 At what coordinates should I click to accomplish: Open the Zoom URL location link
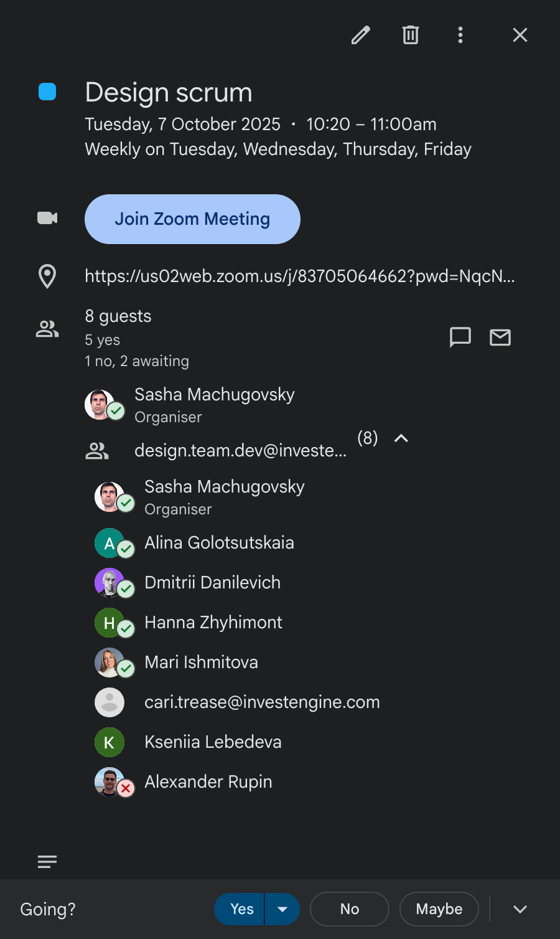pos(300,276)
